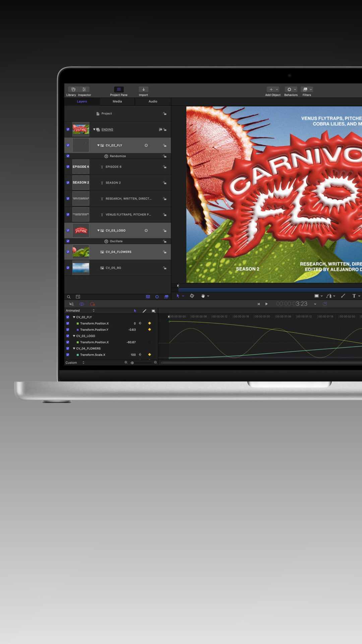This screenshot has height=644, width=362.
Task: Click the Text tool icon
Action: (354, 296)
